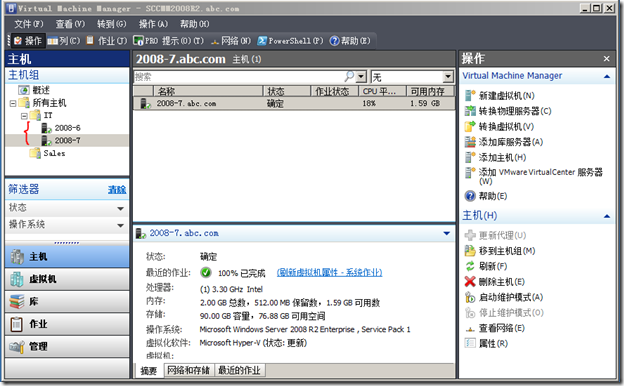Click the 添加主机(H) icon
The width and height of the screenshot is (624, 386).
[470, 158]
